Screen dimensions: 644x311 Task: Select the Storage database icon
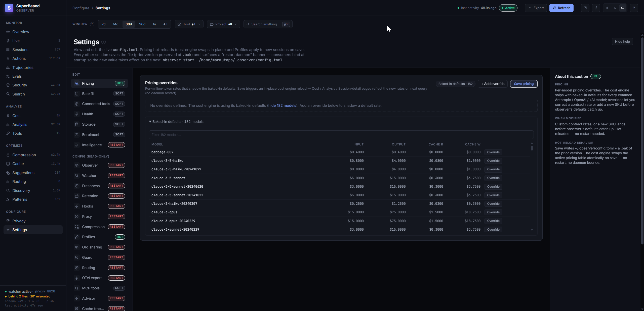pos(77,124)
